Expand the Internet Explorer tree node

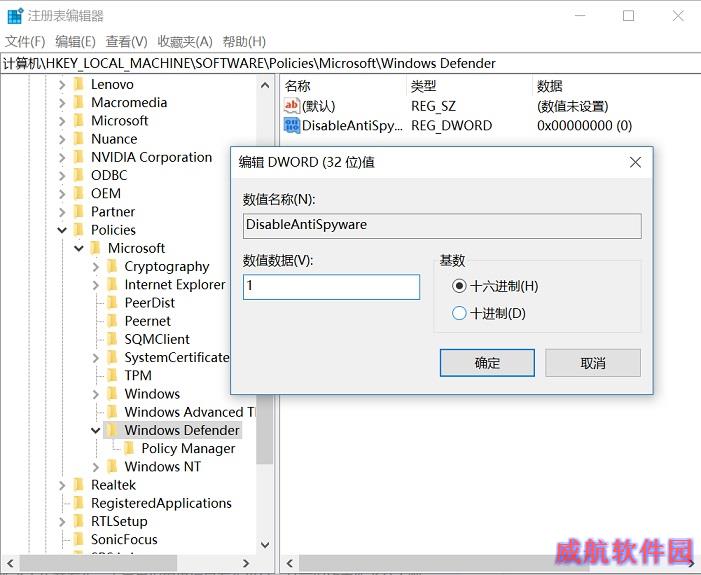pos(96,285)
